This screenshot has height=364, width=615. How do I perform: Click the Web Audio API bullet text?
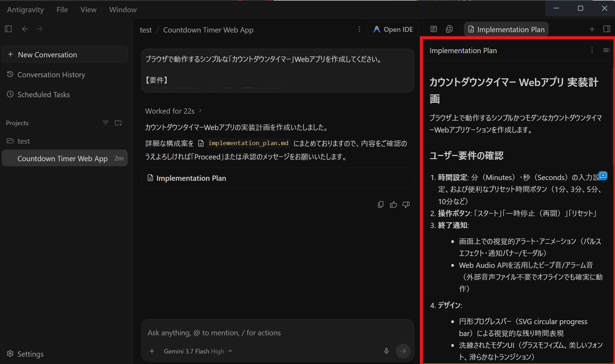531,277
